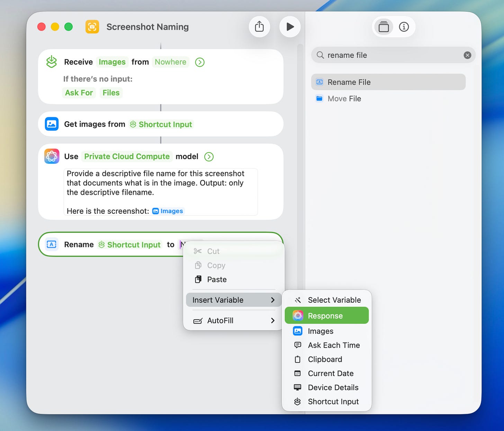
Task: Open the action library panel icon
Action: [384, 27]
